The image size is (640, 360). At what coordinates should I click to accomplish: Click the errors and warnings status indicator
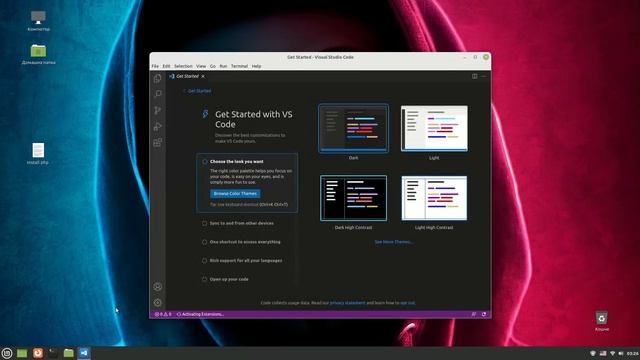coord(163,314)
